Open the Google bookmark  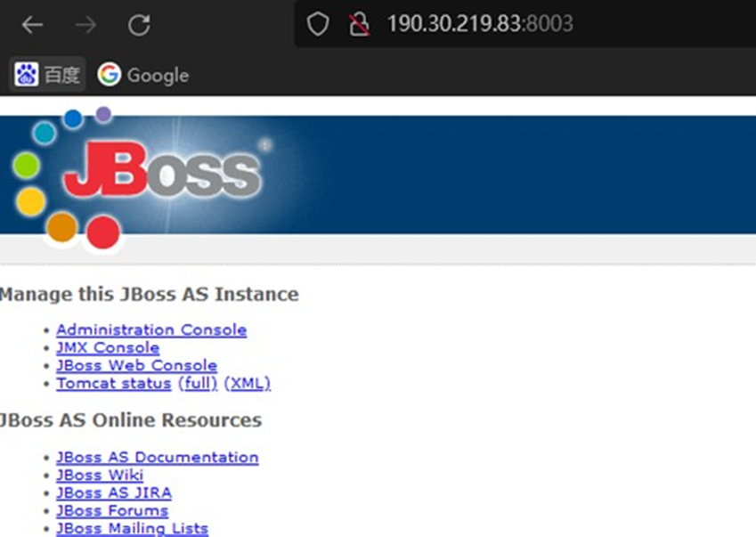tap(143, 75)
